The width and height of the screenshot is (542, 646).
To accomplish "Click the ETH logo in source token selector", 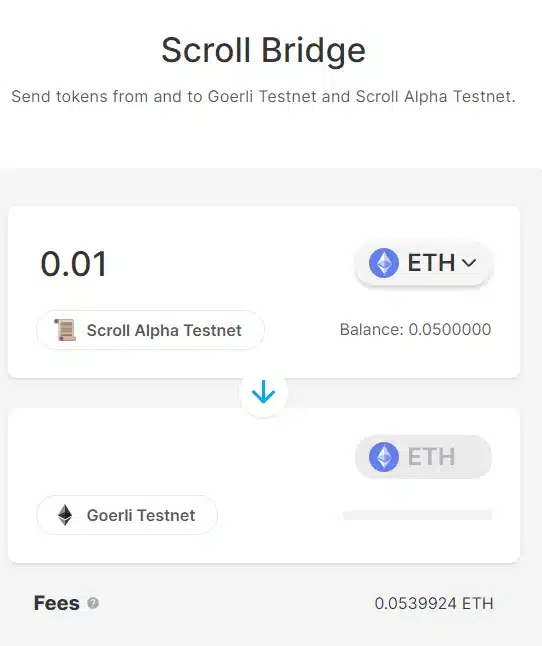I will (x=383, y=263).
